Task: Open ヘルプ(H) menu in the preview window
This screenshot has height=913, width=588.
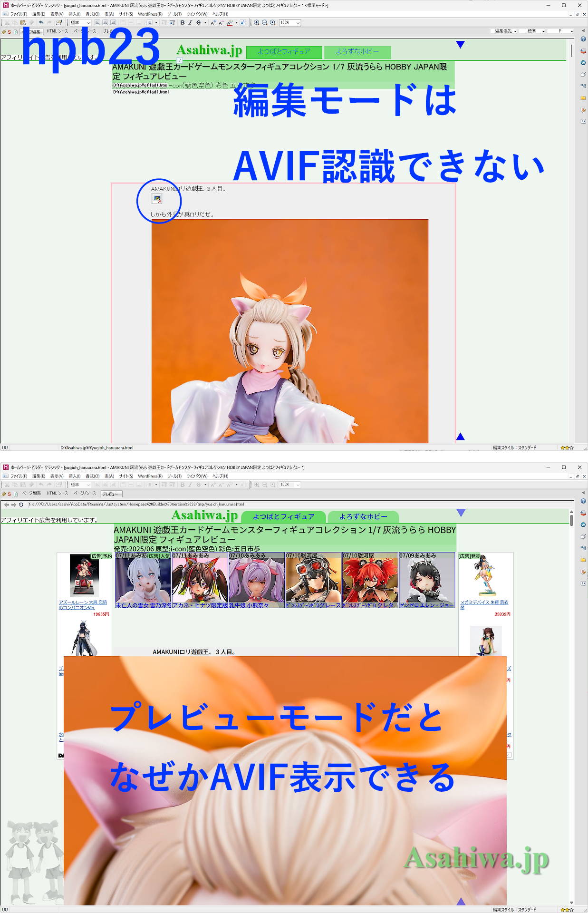Action: tap(221, 476)
